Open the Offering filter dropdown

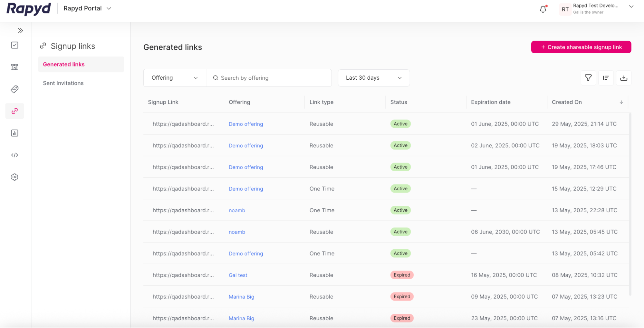pyautogui.click(x=174, y=78)
